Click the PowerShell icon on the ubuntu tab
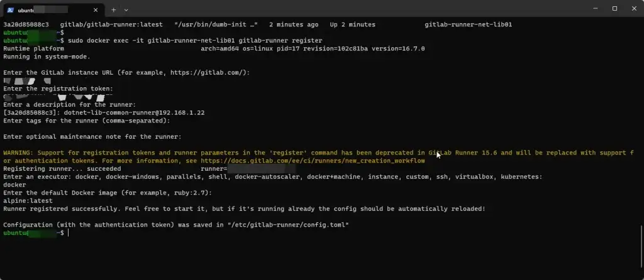 10,10
